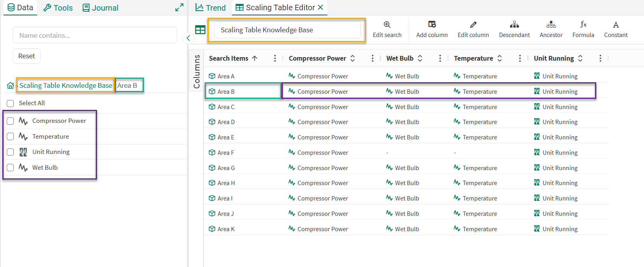
Task: Add a Constant column
Action: tap(616, 25)
